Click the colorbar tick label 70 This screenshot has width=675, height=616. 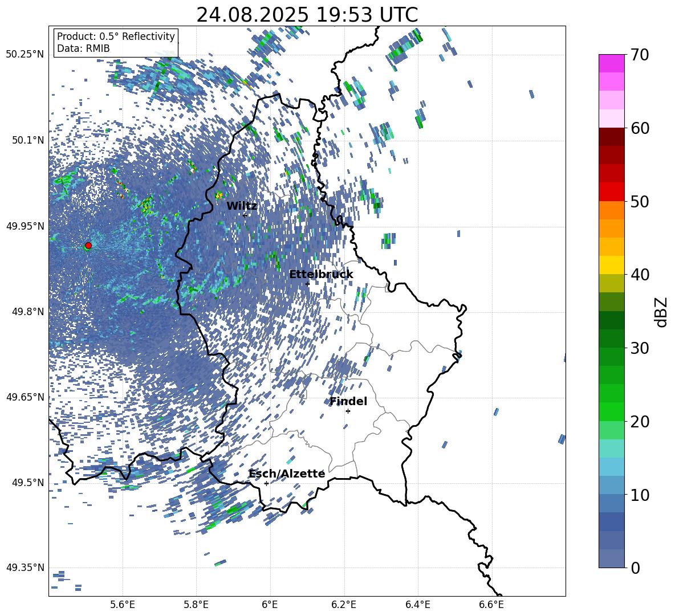(640, 55)
